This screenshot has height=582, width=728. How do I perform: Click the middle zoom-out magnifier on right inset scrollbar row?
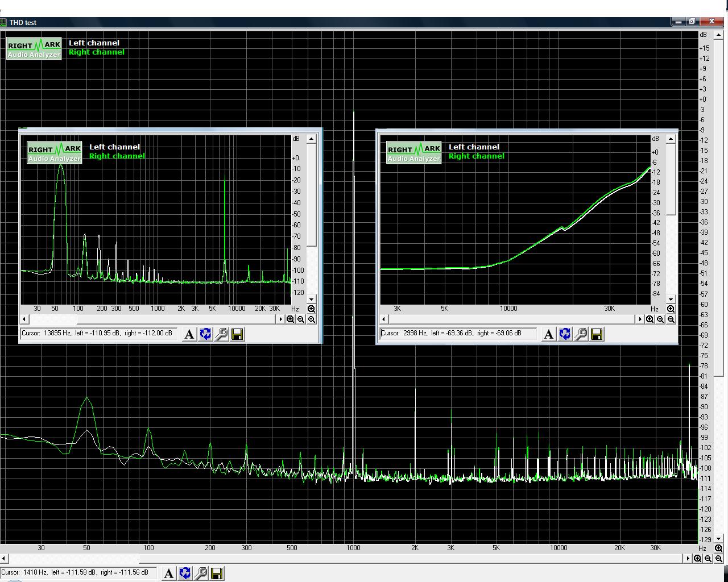tap(660, 319)
